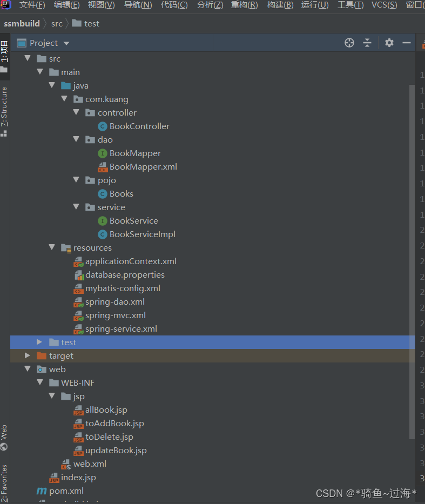Viewport: 425px width, 504px height.
Task: Click ssmbuild in the breadcrumb bar
Action: (22, 23)
